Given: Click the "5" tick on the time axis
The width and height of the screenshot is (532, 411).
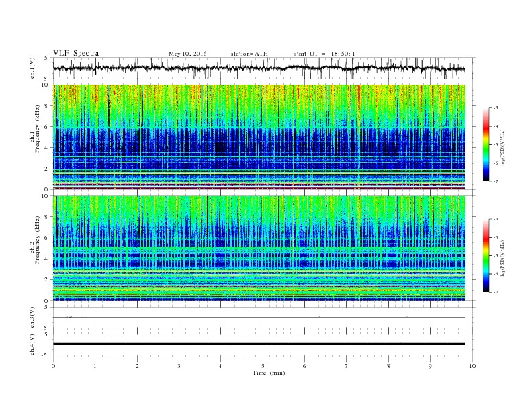Looking at the screenshot, I should [x=263, y=366].
